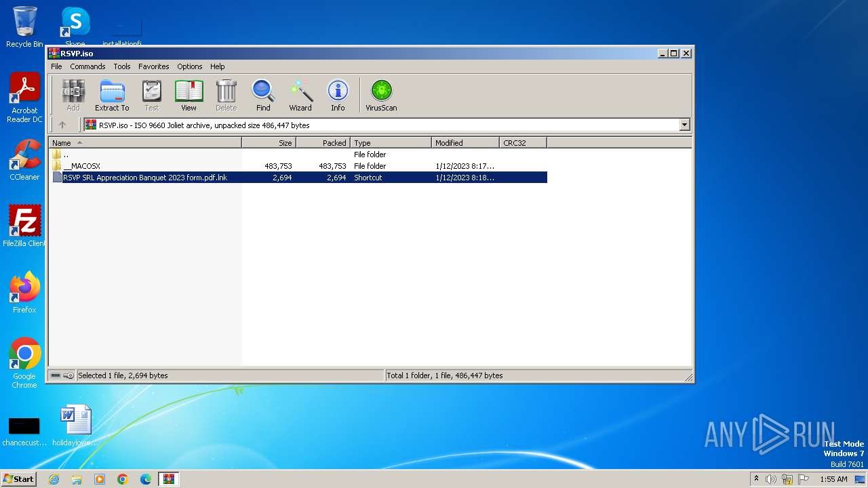Open the holidaylowe Word document icon
The height and width of the screenshot is (488, 868).
pos(75,426)
